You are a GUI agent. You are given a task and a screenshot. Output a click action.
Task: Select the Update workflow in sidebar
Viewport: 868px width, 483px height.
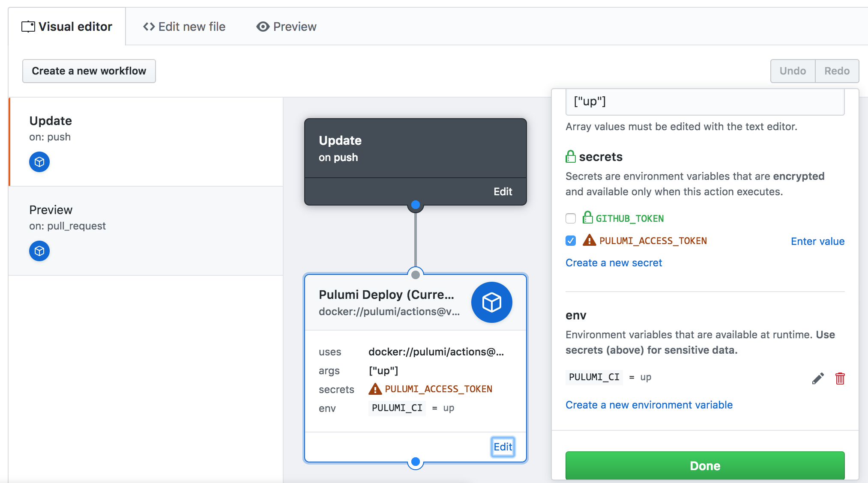pyautogui.click(x=146, y=142)
